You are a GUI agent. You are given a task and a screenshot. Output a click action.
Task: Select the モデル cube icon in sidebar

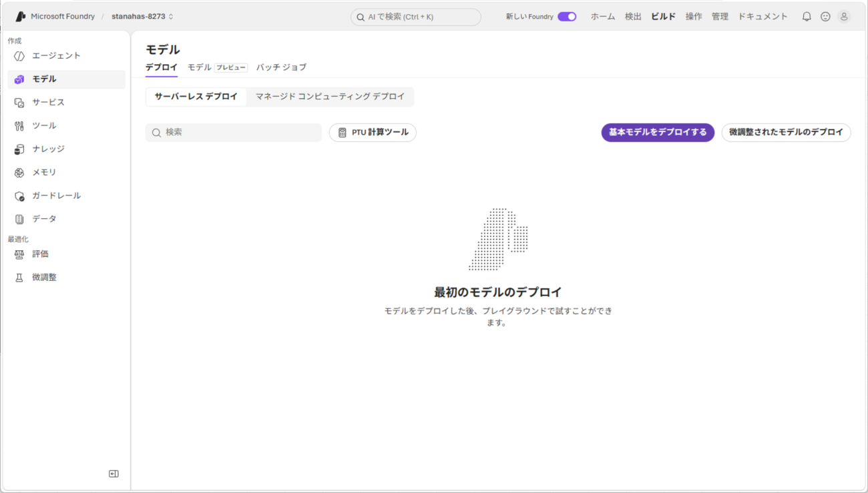point(19,79)
